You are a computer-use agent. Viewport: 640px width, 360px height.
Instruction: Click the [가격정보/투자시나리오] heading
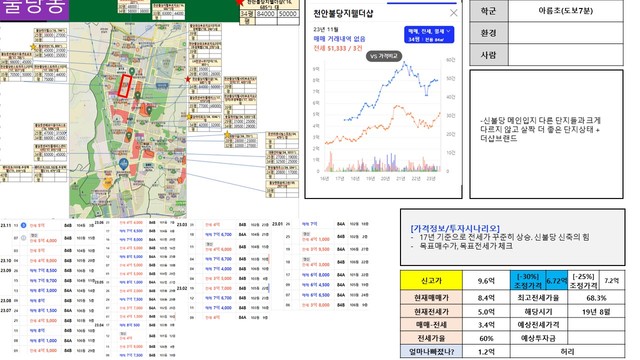click(x=455, y=228)
